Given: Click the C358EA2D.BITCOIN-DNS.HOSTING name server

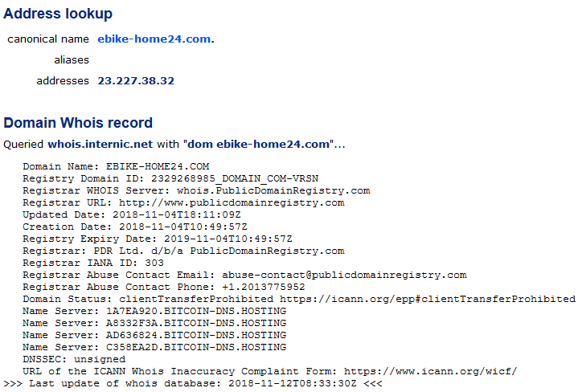Looking at the screenshot, I should 196,347.
